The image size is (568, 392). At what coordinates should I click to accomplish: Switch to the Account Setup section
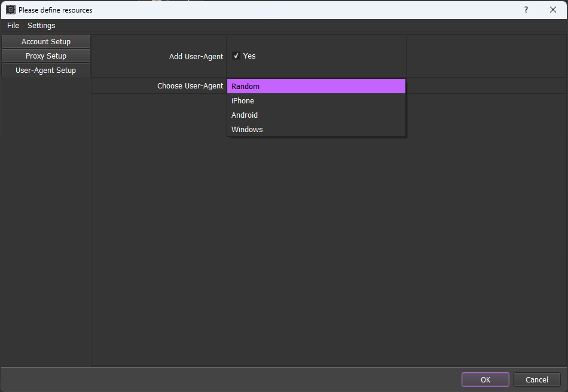(46, 42)
